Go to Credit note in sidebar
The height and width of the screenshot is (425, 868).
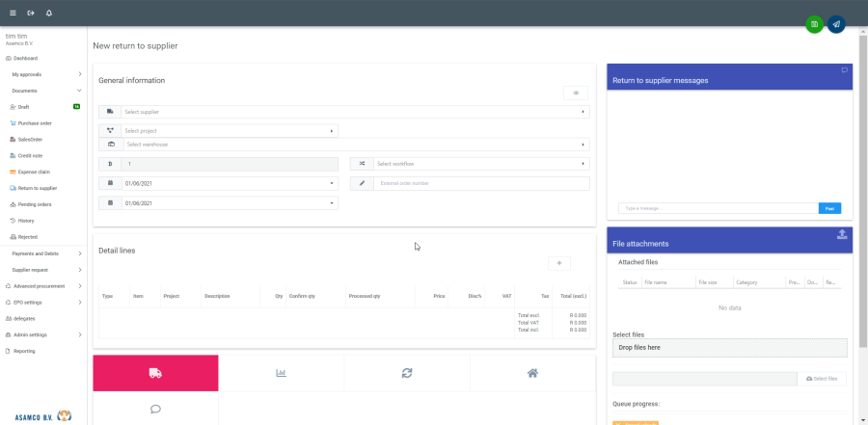click(30, 155)
